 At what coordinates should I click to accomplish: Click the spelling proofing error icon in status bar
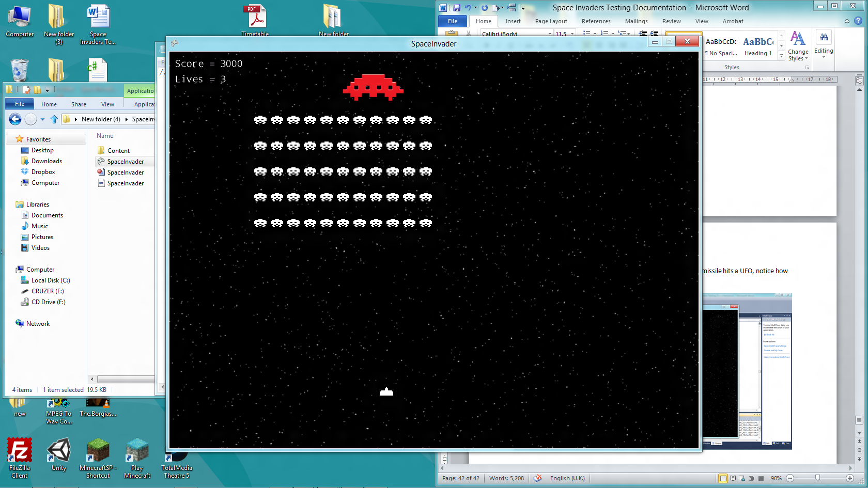tap(537, 478)
